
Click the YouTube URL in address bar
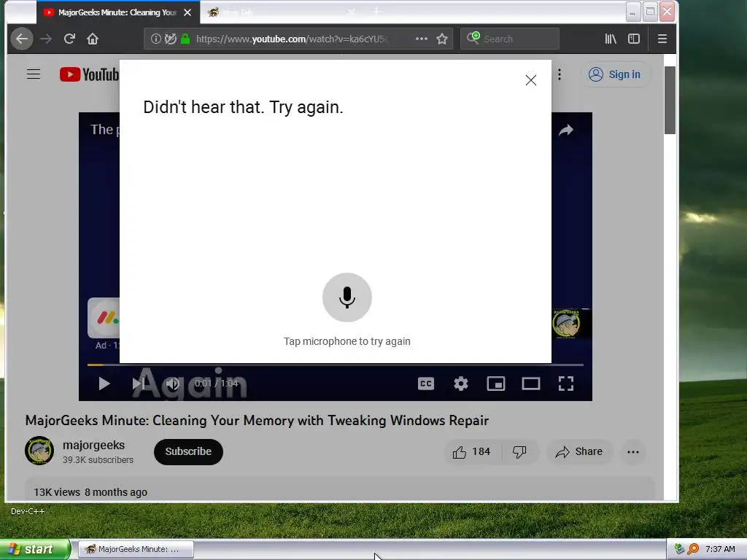[x=292, y=39]
